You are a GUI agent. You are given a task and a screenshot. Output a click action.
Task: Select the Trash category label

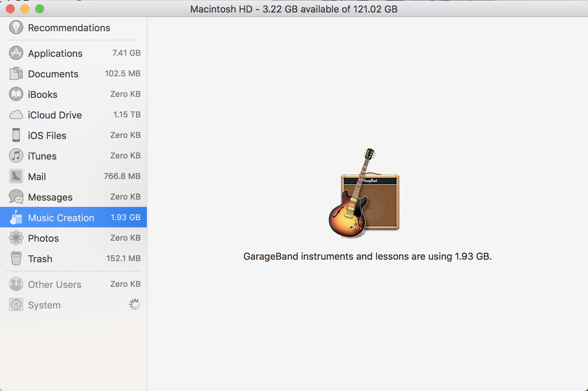coord(40,259)
